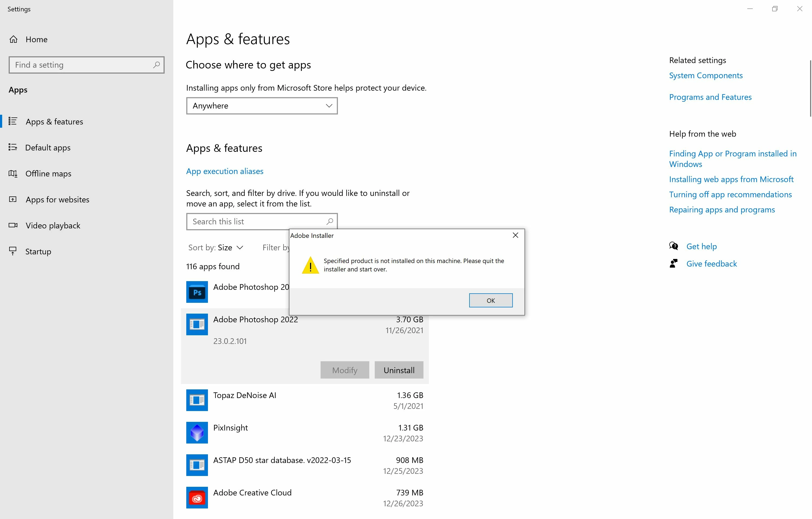Click the Get help chat icon
This screenshot has height=519, width=812.
673,246
